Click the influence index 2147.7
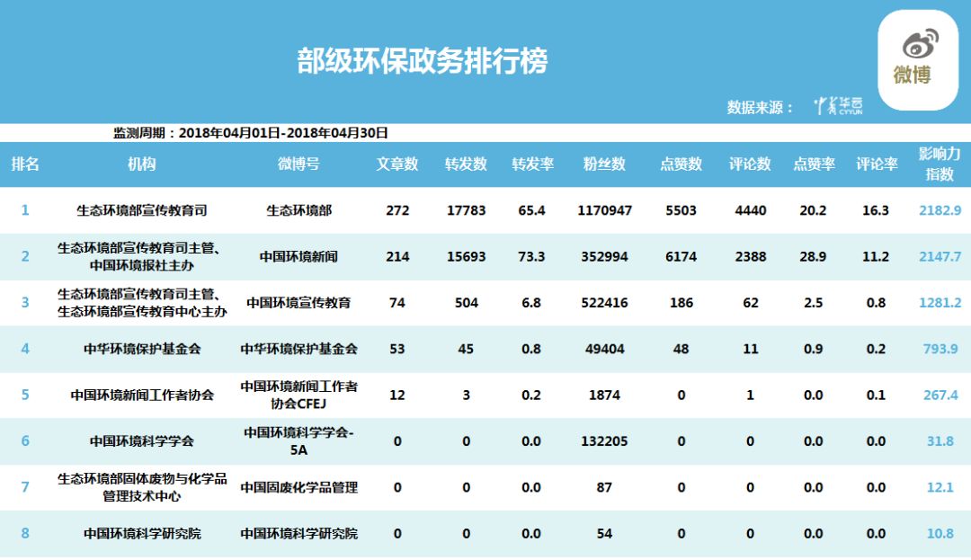 coord(940,256)
